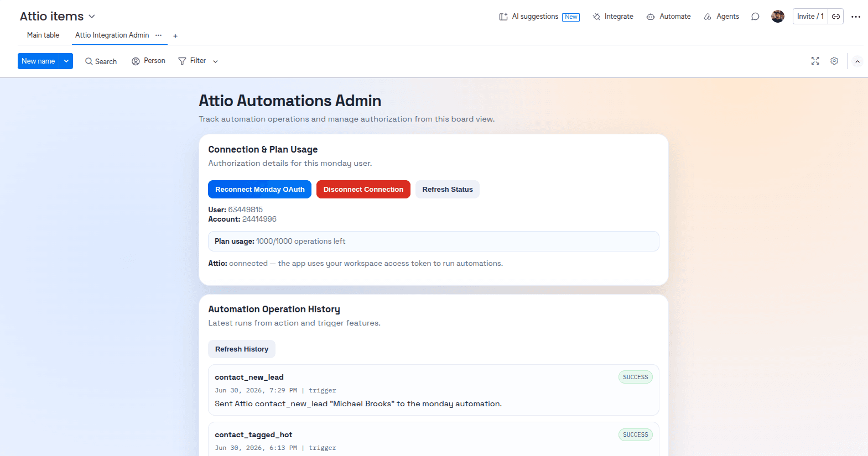868x456 pixels.
Task: Click the Invite / 1 button
Action: click(x=810, y=17)
